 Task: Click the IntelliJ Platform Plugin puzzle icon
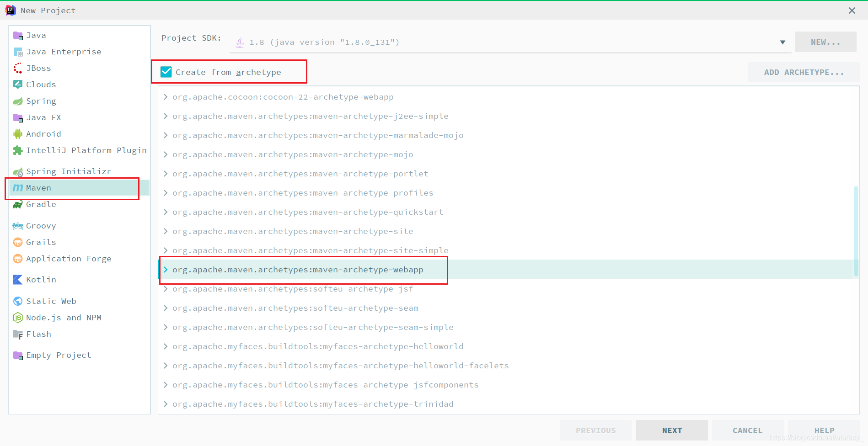click(18, 150)
